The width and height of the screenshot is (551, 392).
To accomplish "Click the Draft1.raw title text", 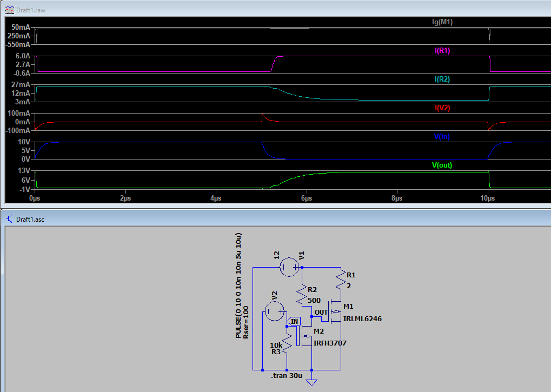I will 31,10.
